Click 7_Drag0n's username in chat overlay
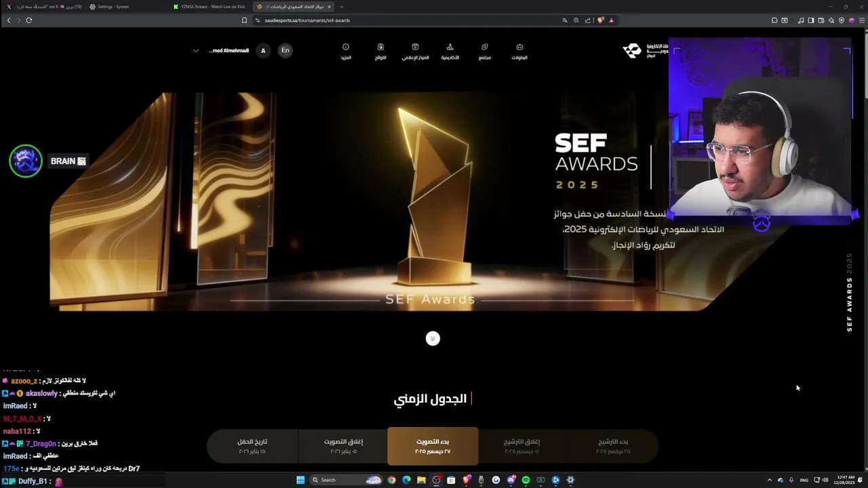The image size is (868, 488). 41,443
